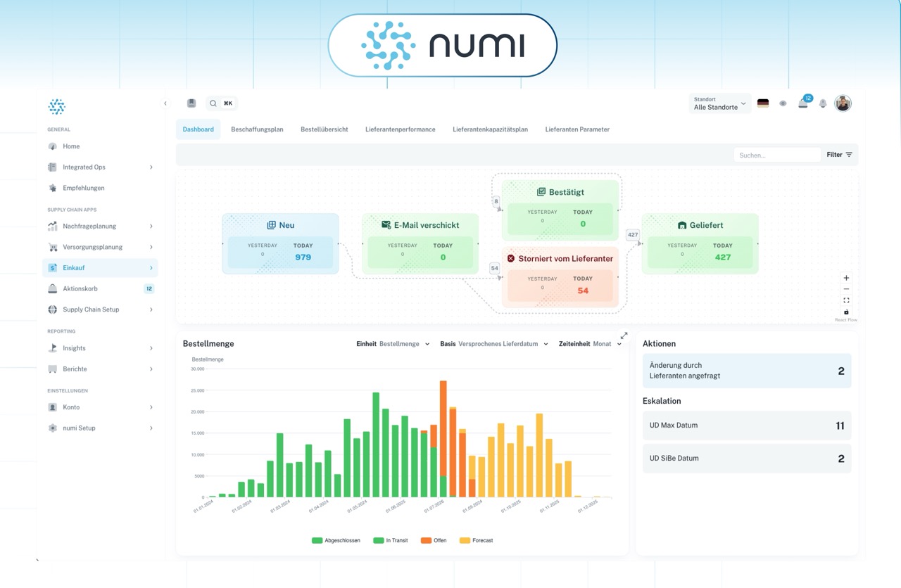Open the Lieferantenperformance tab
This screenshot has width=901, height=588.
click(400, 129)
